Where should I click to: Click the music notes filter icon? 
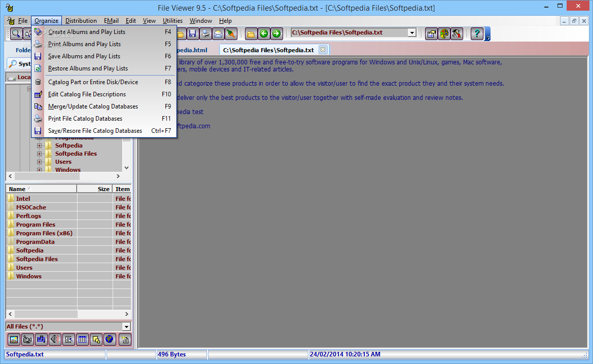[x=41, y=340]
